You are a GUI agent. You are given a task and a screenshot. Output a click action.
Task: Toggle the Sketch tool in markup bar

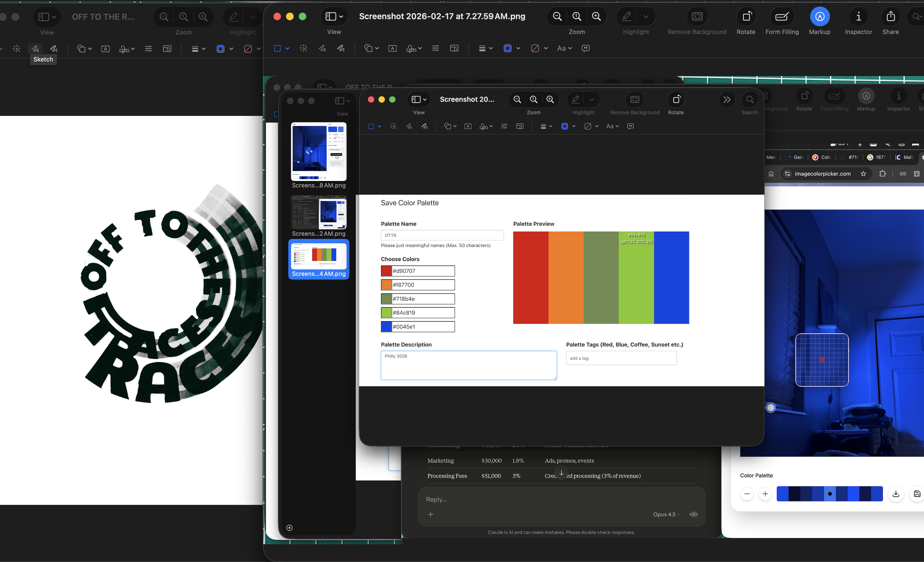(x=322, y=48)
